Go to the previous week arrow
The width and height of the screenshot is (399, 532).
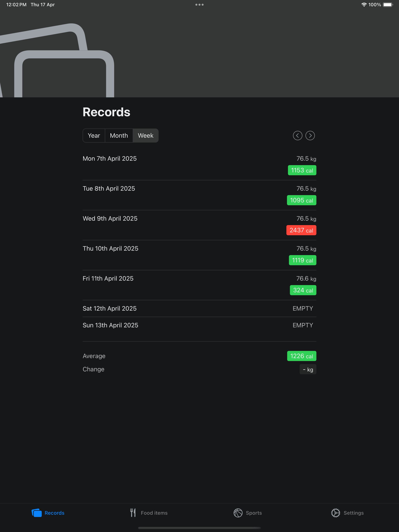tap(297, 136)
